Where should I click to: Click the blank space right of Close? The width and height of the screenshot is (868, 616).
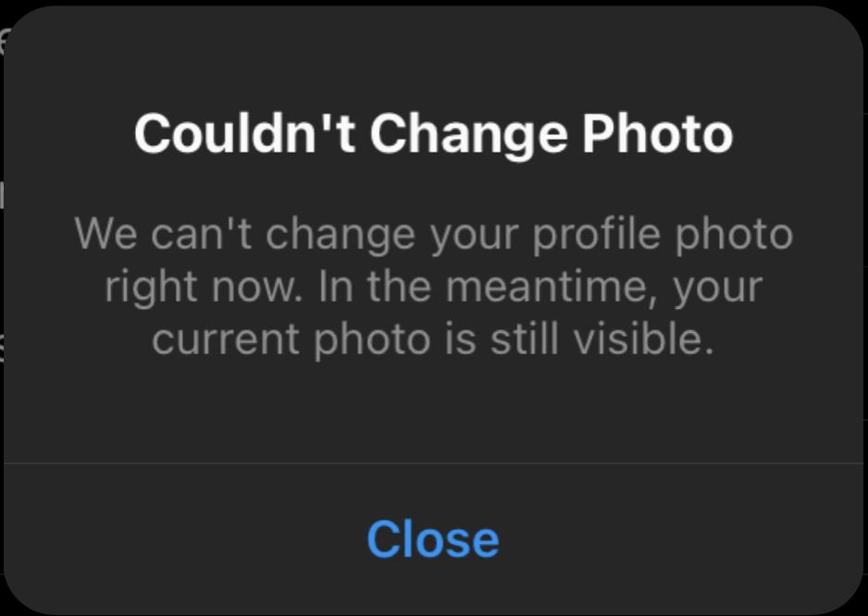tap(685, 539)
